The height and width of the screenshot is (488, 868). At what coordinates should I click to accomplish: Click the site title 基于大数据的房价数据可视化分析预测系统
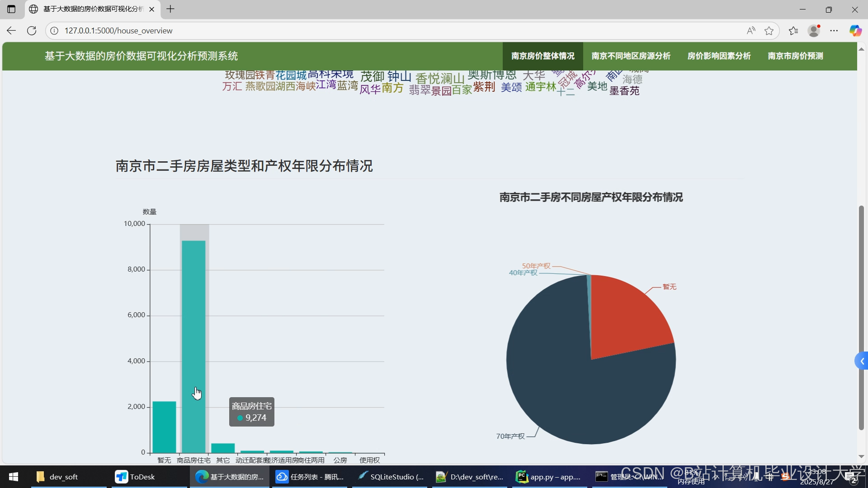pos(141,56)
